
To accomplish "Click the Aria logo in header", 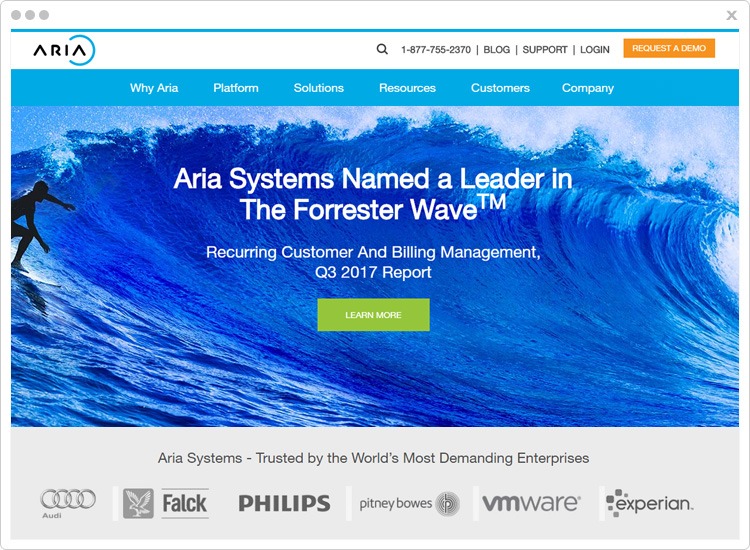I will [64, 50].
